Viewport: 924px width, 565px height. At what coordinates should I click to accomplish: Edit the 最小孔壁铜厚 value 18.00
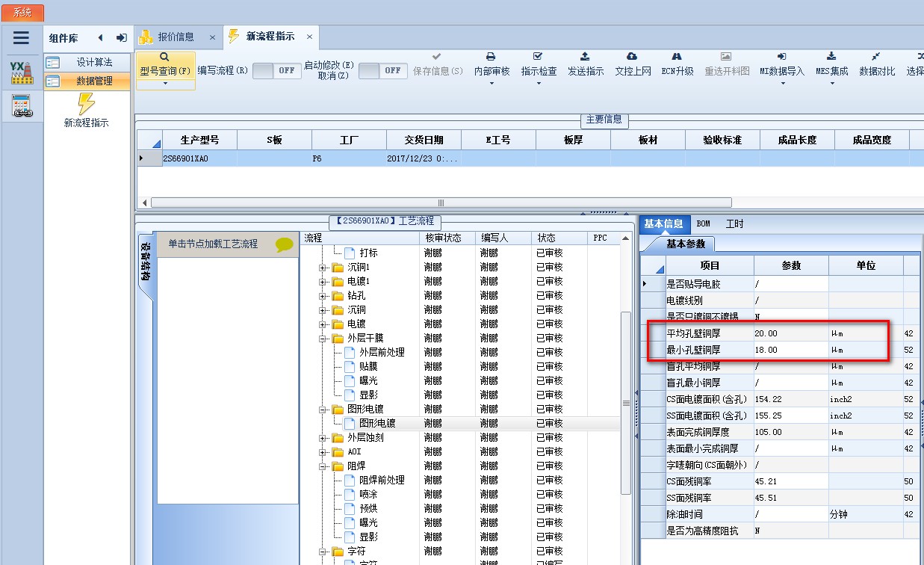click(x=791, y=350)
